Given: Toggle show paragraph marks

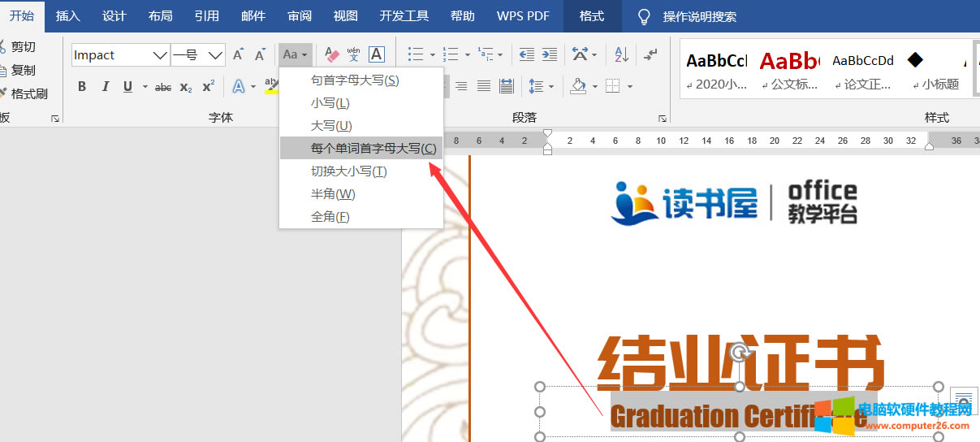Looking at the screenshot, I should click(x=650, y=54).
